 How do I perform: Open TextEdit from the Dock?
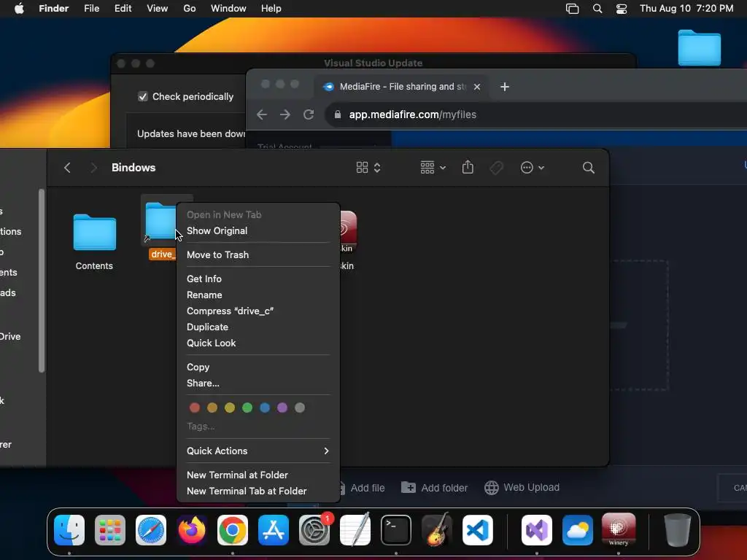tap(355, 530)
